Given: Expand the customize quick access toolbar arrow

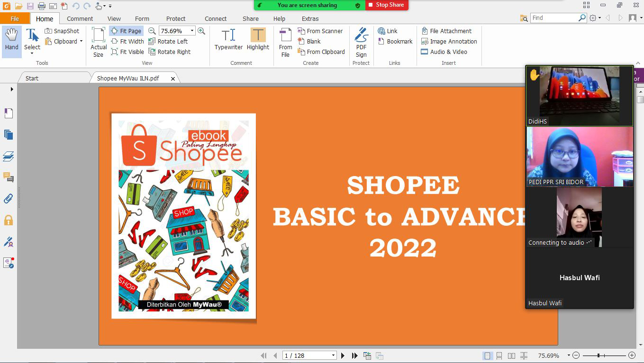Looking at the screenshot, I should pyautogui.click(x=110, y=6).
